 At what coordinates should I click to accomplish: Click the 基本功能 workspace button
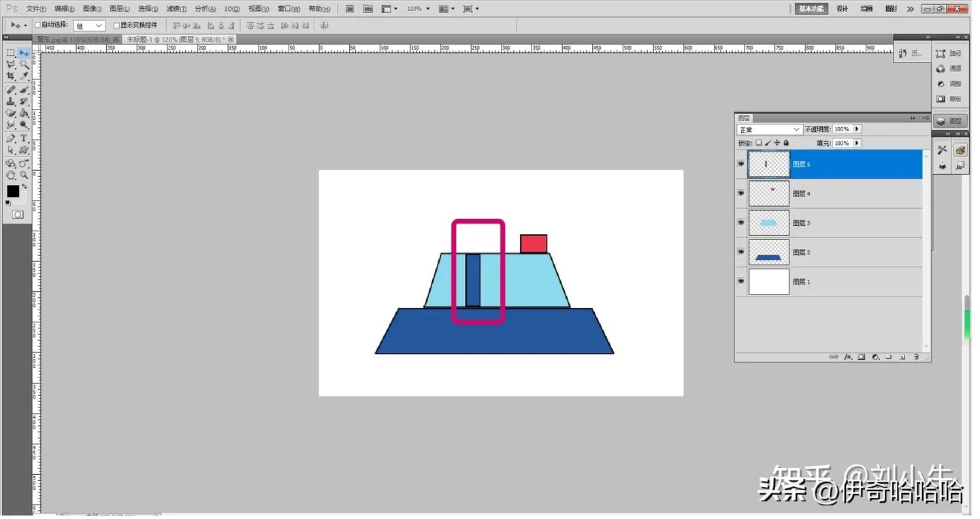[811, 9]
